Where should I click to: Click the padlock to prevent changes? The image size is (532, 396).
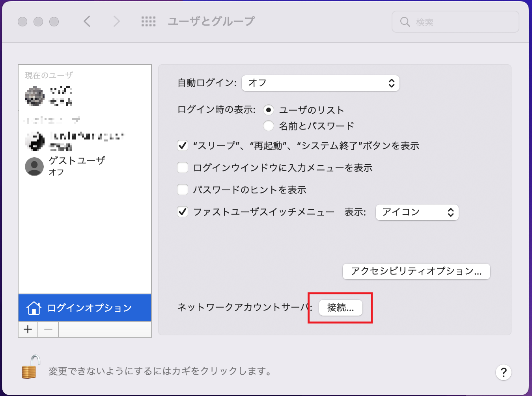point(31,367)
